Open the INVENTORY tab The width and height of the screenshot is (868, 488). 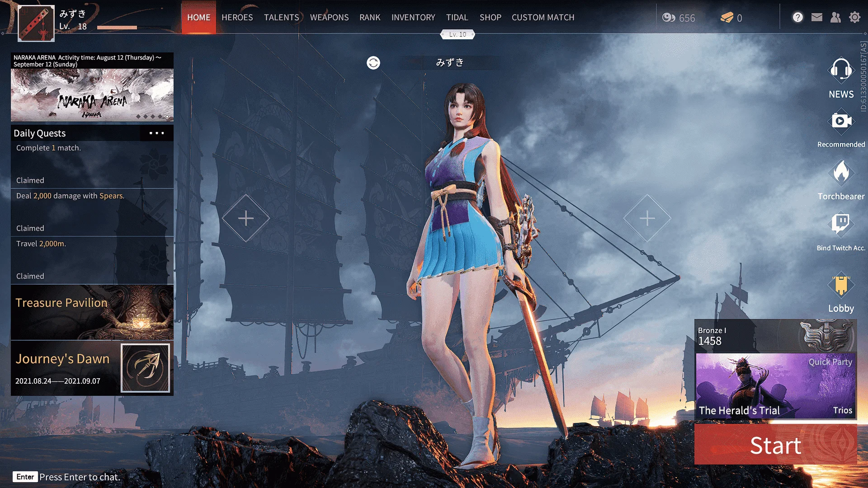pos(414,17)
